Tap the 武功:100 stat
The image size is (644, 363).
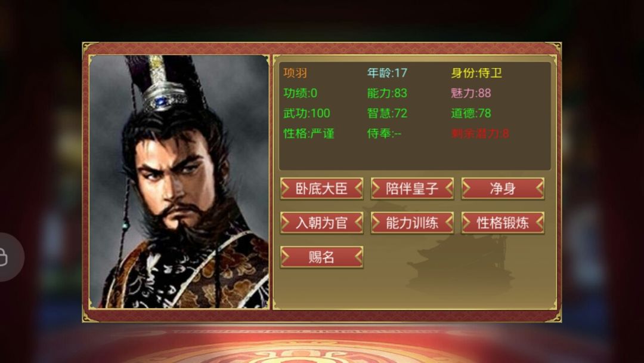[x=306, y=113]
